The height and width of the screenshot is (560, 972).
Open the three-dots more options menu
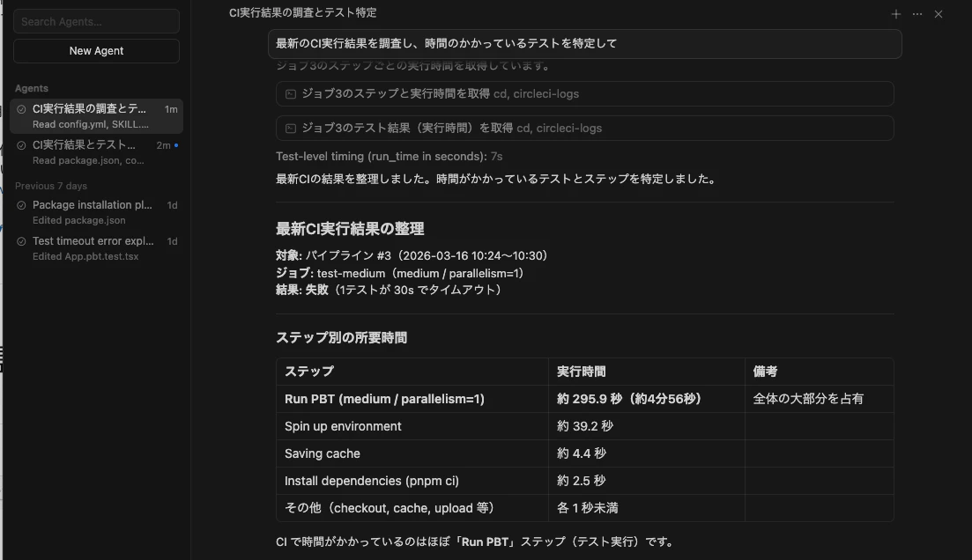(x=917, y=13)
